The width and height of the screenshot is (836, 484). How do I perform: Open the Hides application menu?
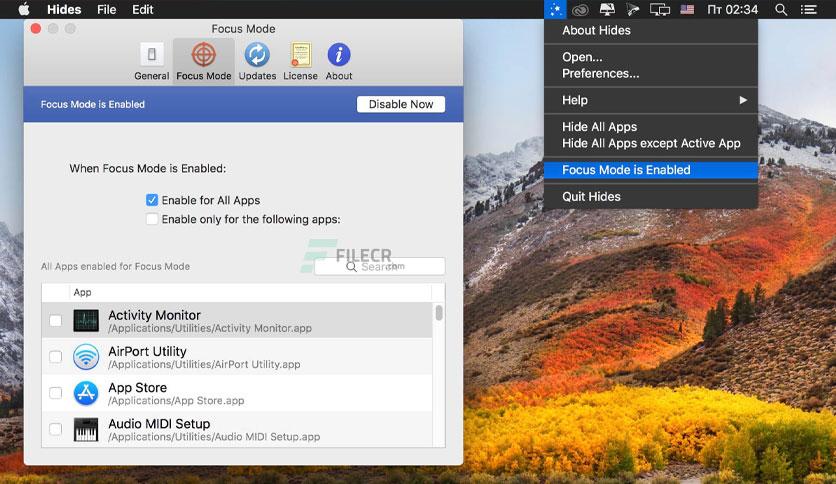(64, 10)
